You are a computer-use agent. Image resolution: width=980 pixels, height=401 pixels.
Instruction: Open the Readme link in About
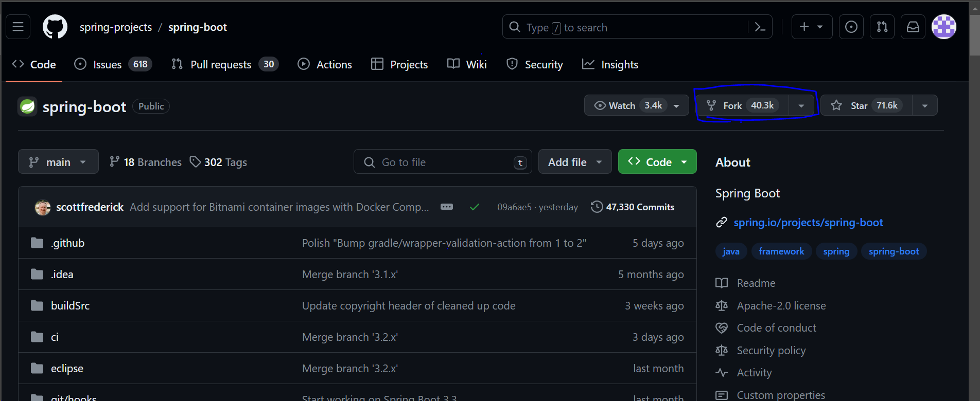click(745, 283)
